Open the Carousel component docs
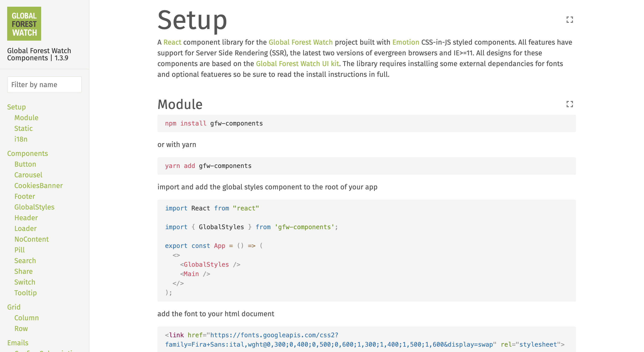Screen dimensions: 644x352 [28, 175]
